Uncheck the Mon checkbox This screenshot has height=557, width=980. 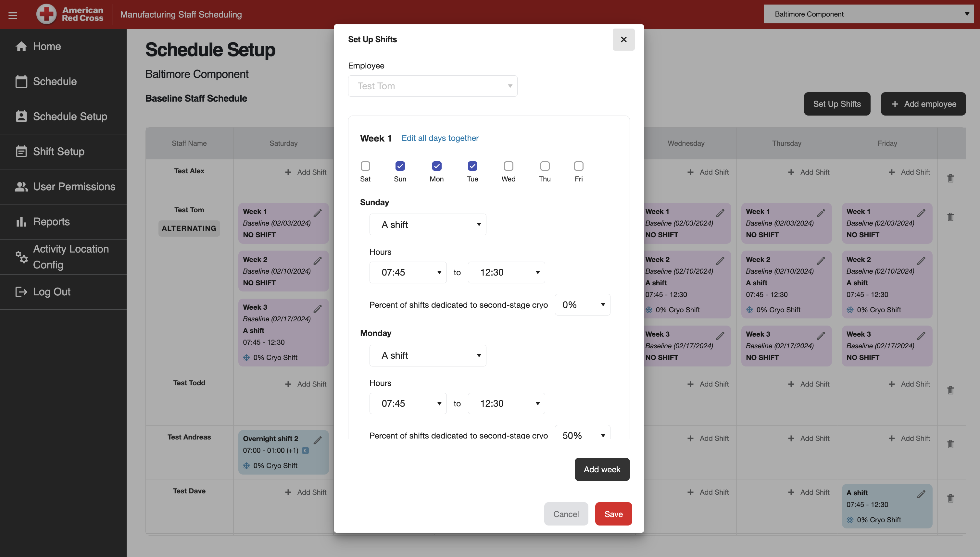click(x=437, y=166)
